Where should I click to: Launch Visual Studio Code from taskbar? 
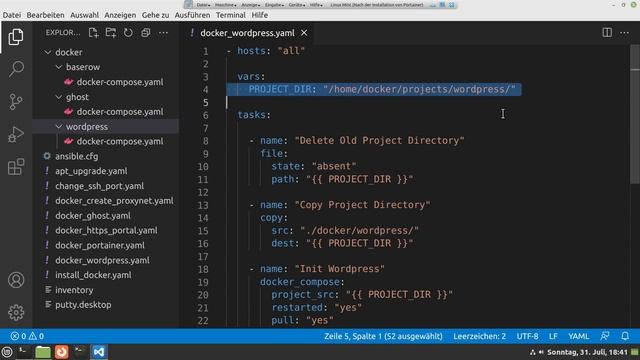pos(98,352)
